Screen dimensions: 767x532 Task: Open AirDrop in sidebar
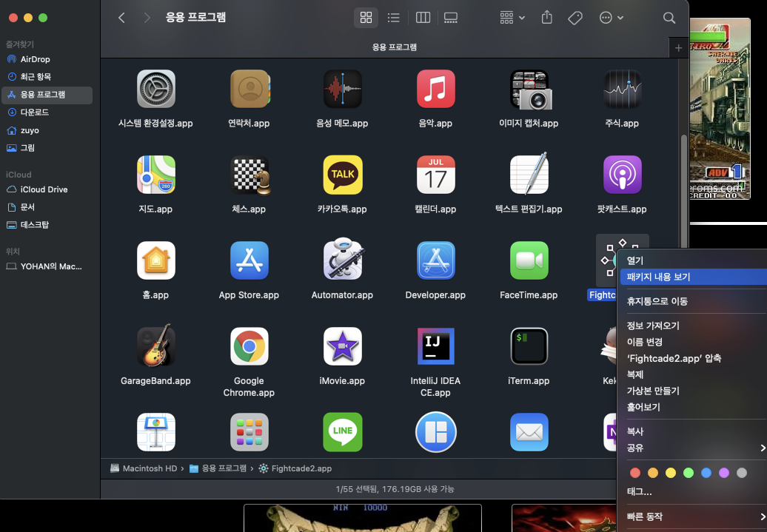tap(47, 59)
